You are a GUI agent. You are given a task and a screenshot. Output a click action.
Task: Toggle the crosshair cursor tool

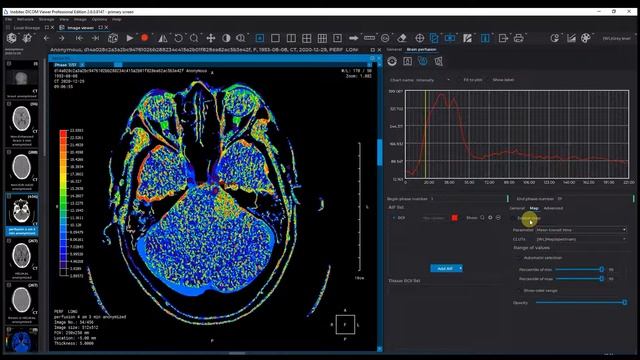[420, 38]
